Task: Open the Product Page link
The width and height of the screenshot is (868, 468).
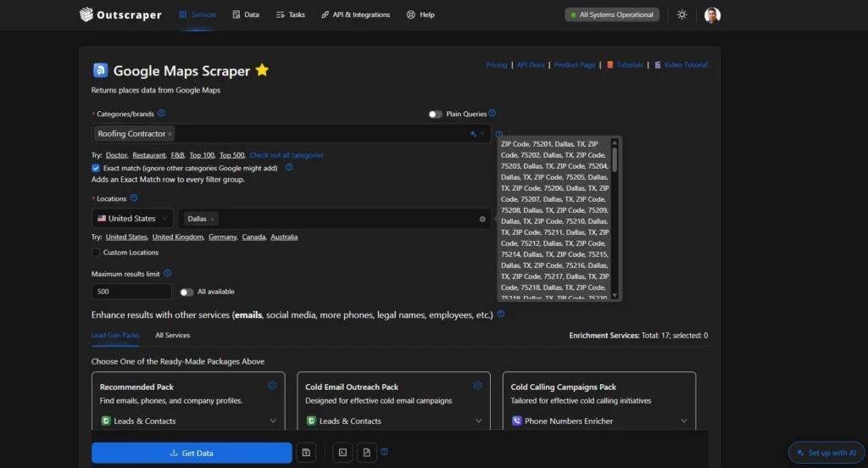Action: [x=575, y=64]
